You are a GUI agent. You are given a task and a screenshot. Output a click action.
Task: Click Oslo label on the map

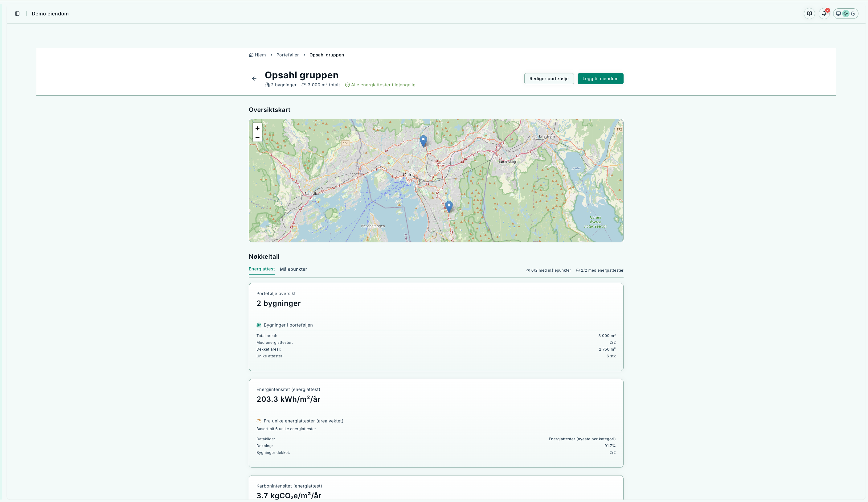(x=407, y=175)
